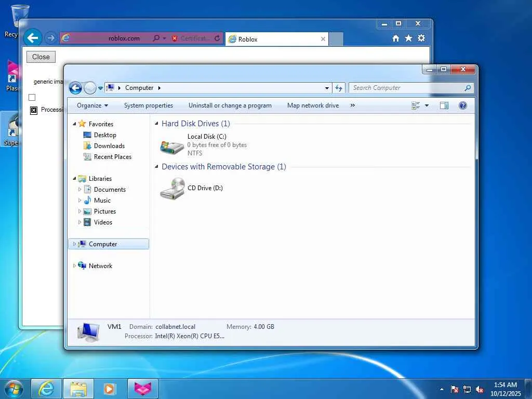This screenshot has height=399, width=532.
Task: Collapse Hard Disk Drives group header
Action: click(156, 124)
